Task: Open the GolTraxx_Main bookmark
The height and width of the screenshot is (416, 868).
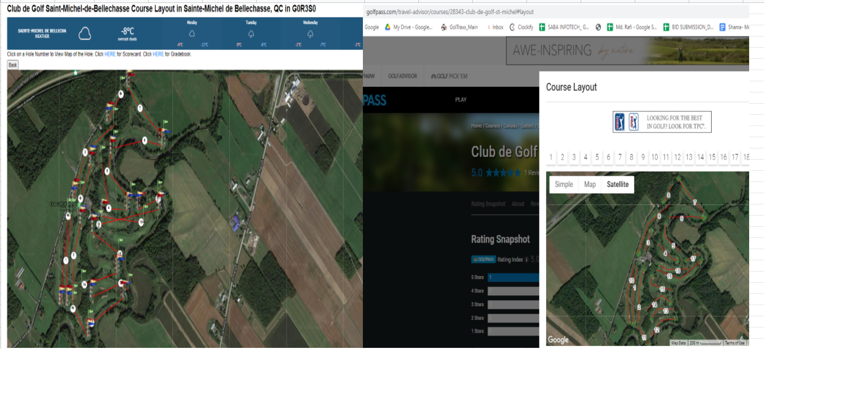Action: tap(459, 27)
